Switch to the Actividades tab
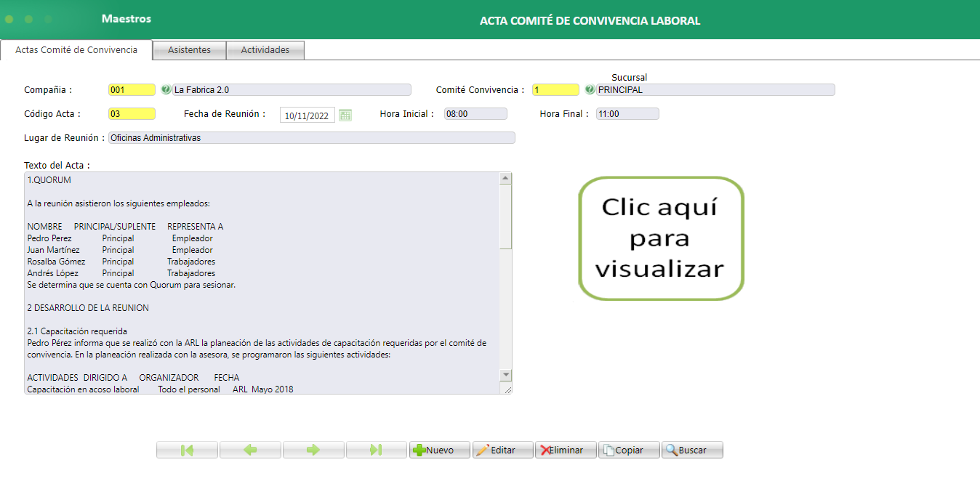This screenshot has height=481, width=980. pos(265,50)
